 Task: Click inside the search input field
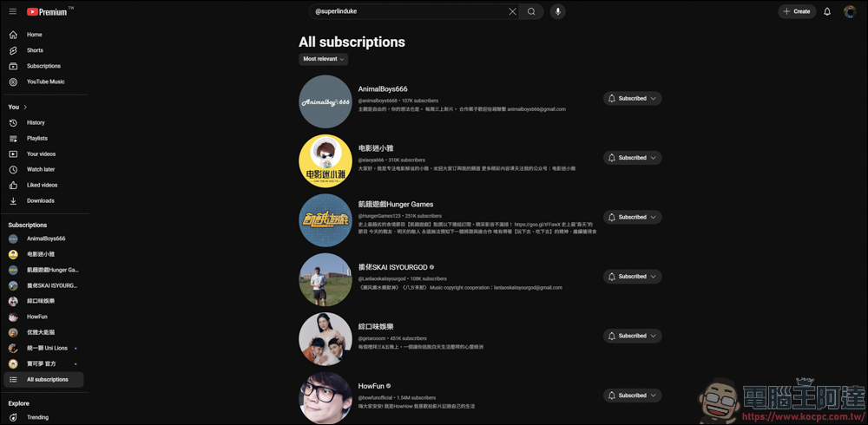pos(411,11)
